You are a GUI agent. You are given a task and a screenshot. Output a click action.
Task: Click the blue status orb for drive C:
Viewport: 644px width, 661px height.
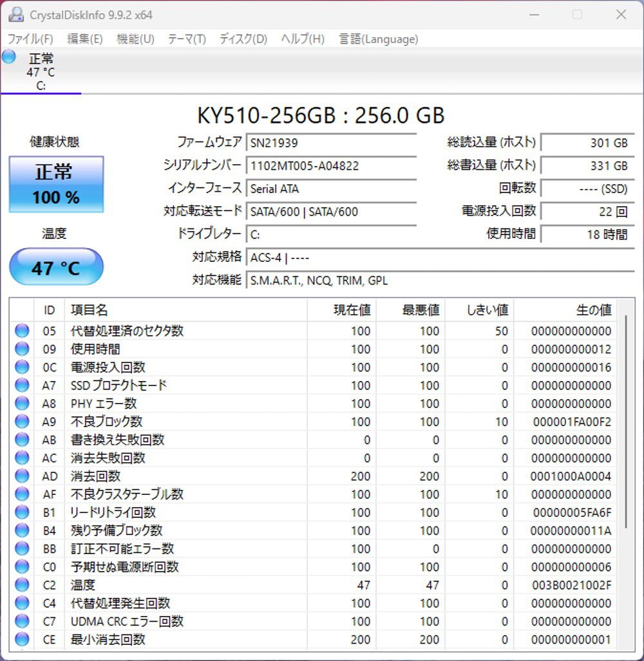click(9, 57)
